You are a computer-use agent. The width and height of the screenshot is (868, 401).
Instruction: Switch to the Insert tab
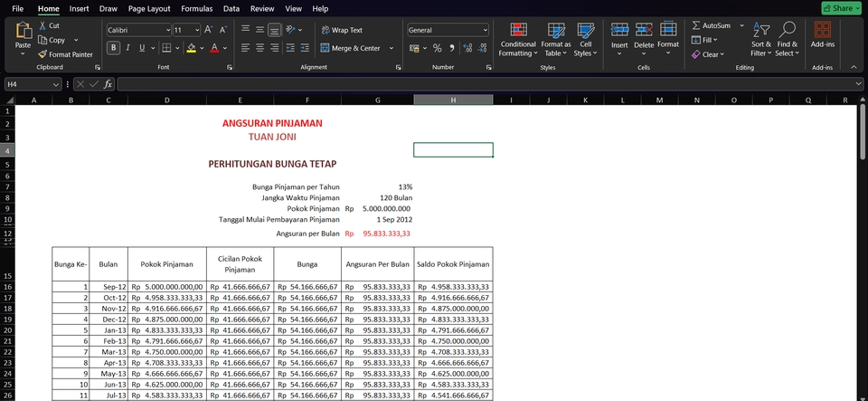coord(79,8)
